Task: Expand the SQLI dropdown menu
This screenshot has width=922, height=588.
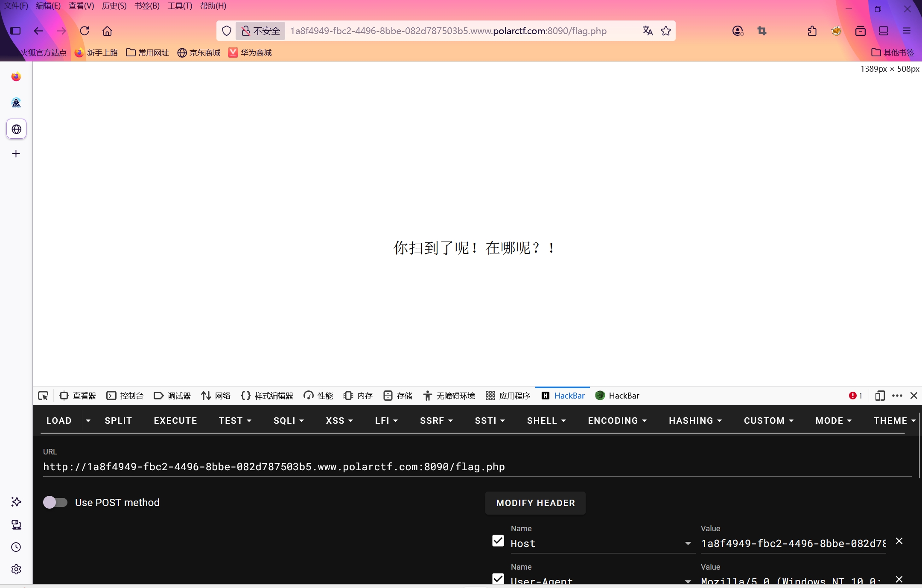Action: (x=289, y=421)
